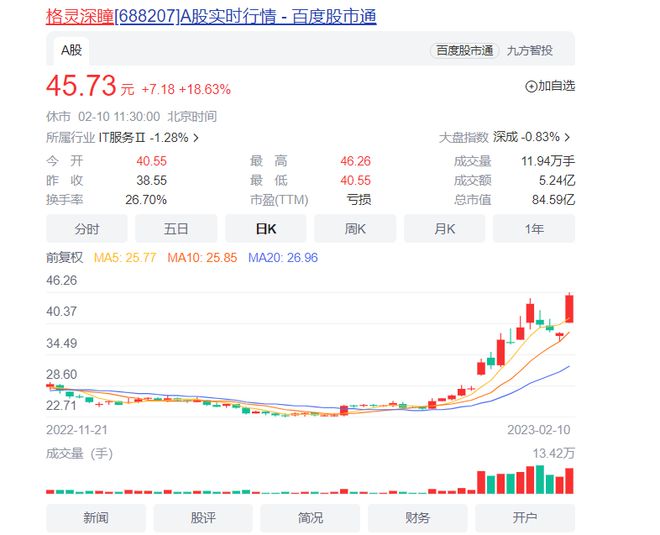Select the 日K chart tab
The image size is (660, 535).
266,229
